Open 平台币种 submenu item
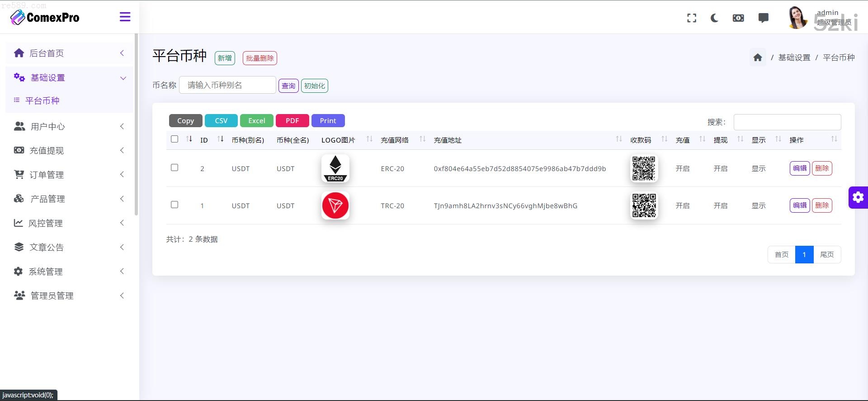Viewport: 868px width, 401px height. coord(42,100)
